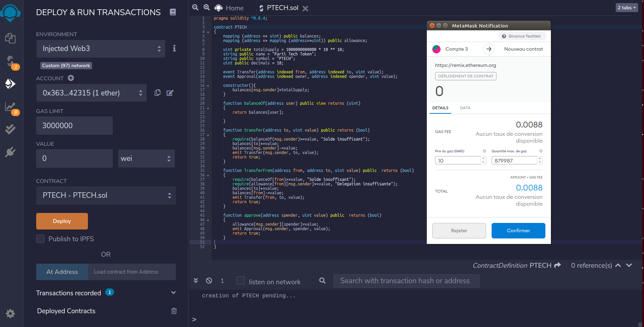Click the DÉPLOIEMENT DE CONTRAT label
Screen dimensions: 644x327
coord(466,76)
